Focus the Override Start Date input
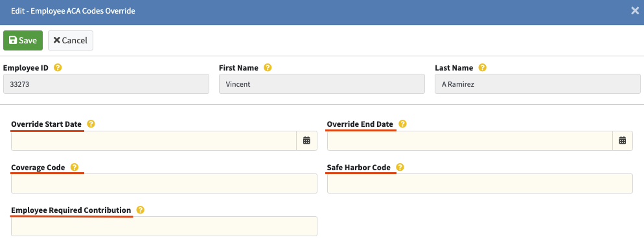Screen dimensions: 644x244 154,140
